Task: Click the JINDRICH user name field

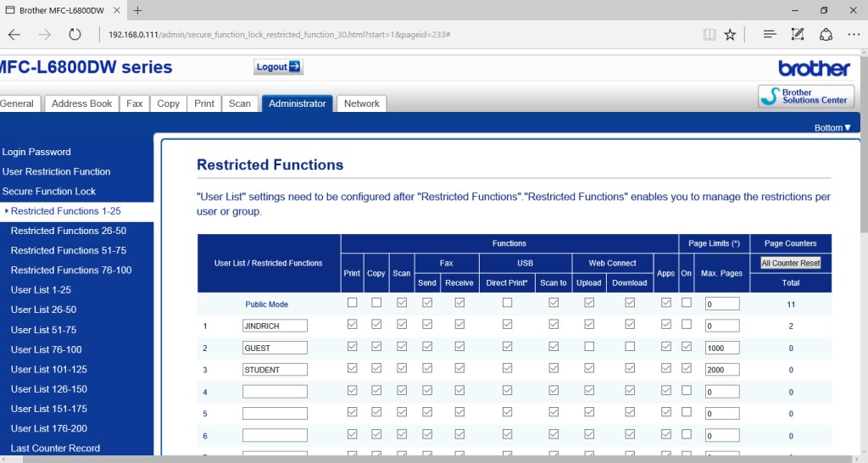Action: (x=275, y=326)
